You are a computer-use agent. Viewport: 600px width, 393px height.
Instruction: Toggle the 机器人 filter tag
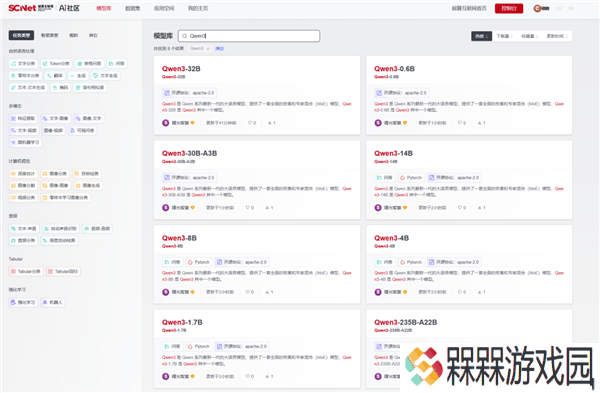pyautogui.click(x=52, y=302)
